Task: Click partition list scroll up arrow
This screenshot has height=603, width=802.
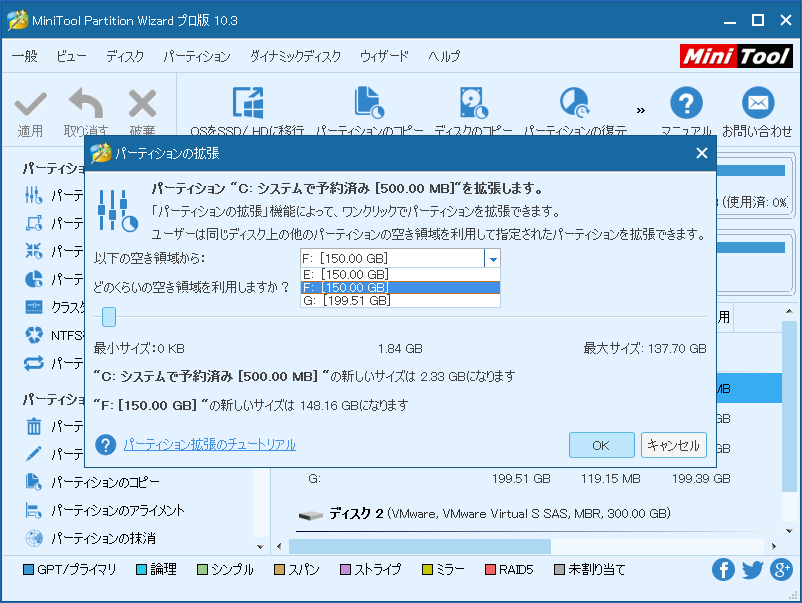Action: click(x=789, y=311)
